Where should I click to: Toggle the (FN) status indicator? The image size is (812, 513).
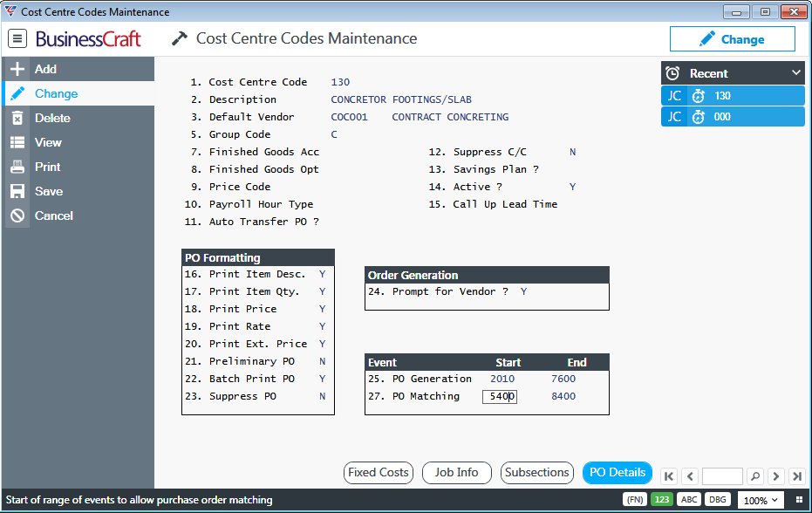(635, 500)
